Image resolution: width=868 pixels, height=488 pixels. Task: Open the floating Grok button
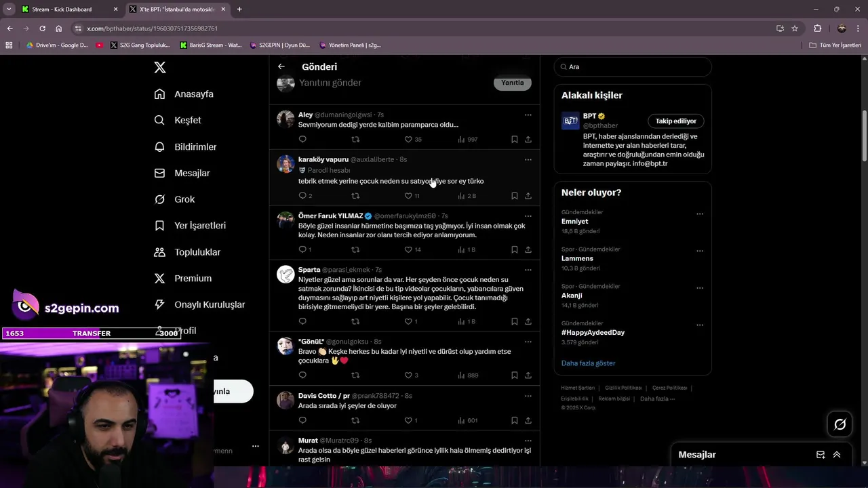point(840,424)
